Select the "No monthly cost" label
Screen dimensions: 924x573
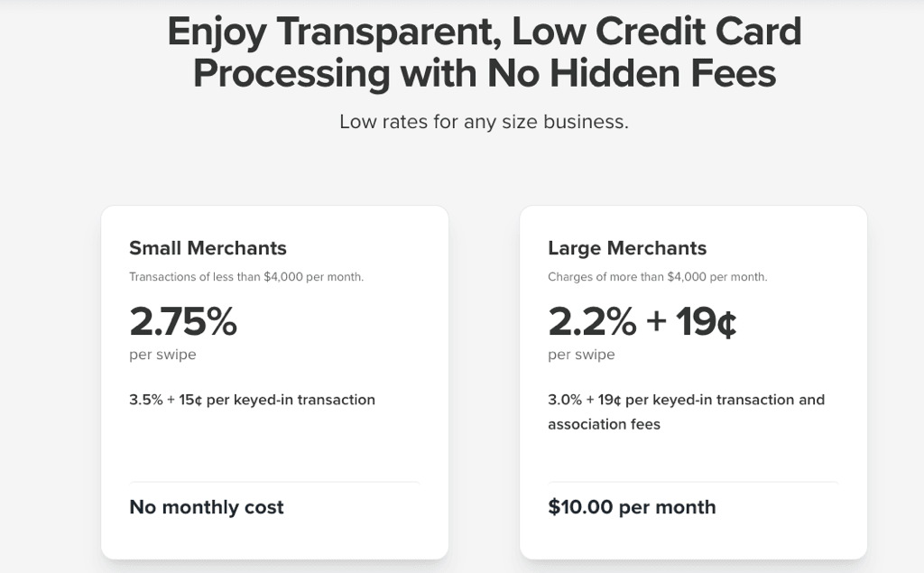point(207,507)
